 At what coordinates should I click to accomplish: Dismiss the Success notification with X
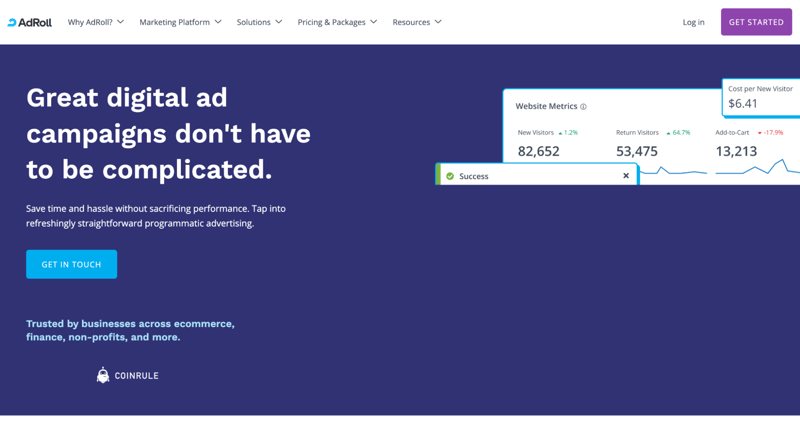pos(626,176)
